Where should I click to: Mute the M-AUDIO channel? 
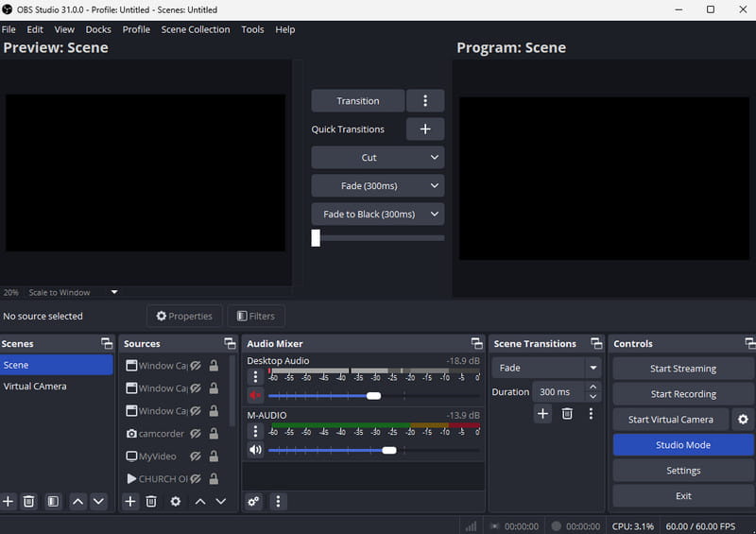click(x=255, y=450)
